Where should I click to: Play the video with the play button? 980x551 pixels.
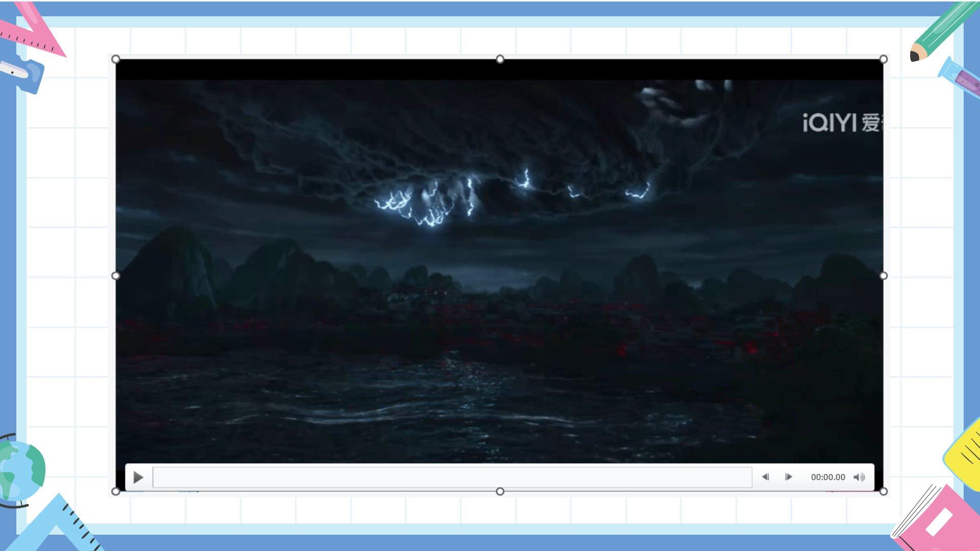click(x=138, y=478)
